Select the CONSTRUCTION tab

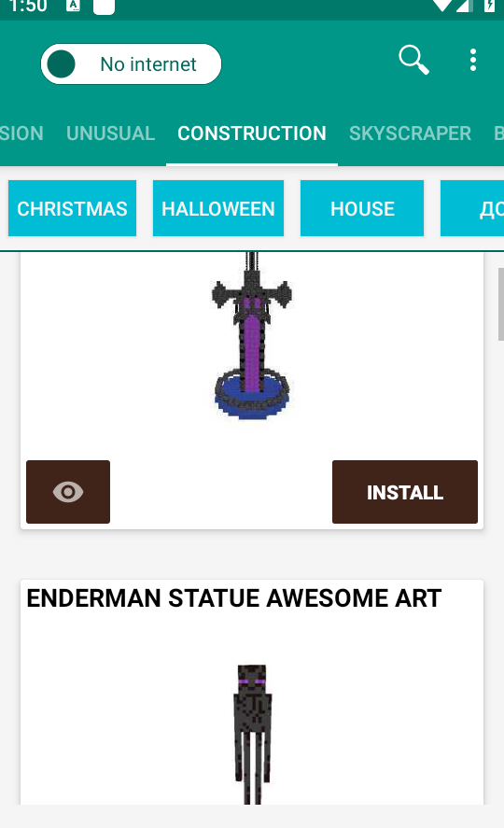(x=252, y=133)
